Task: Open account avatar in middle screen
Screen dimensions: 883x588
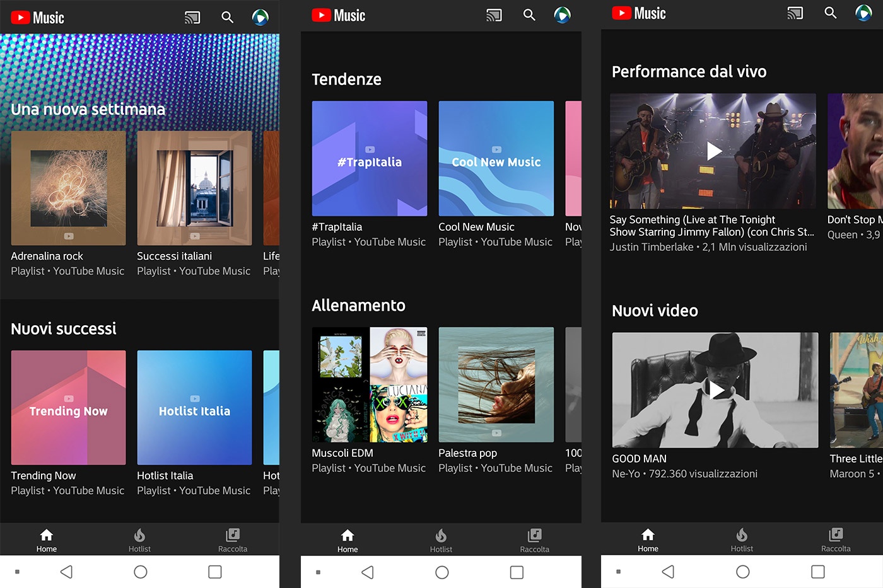Action: tap(562, 15)
